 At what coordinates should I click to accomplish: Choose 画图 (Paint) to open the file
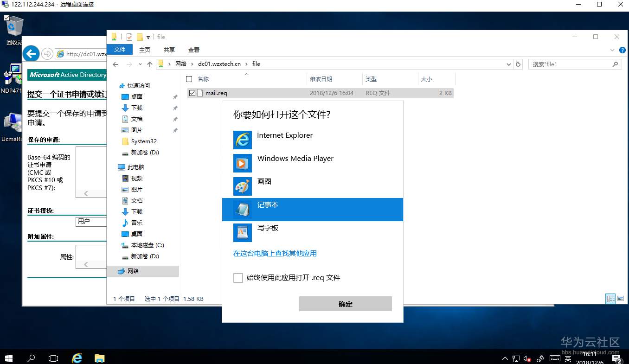(264, 181)
